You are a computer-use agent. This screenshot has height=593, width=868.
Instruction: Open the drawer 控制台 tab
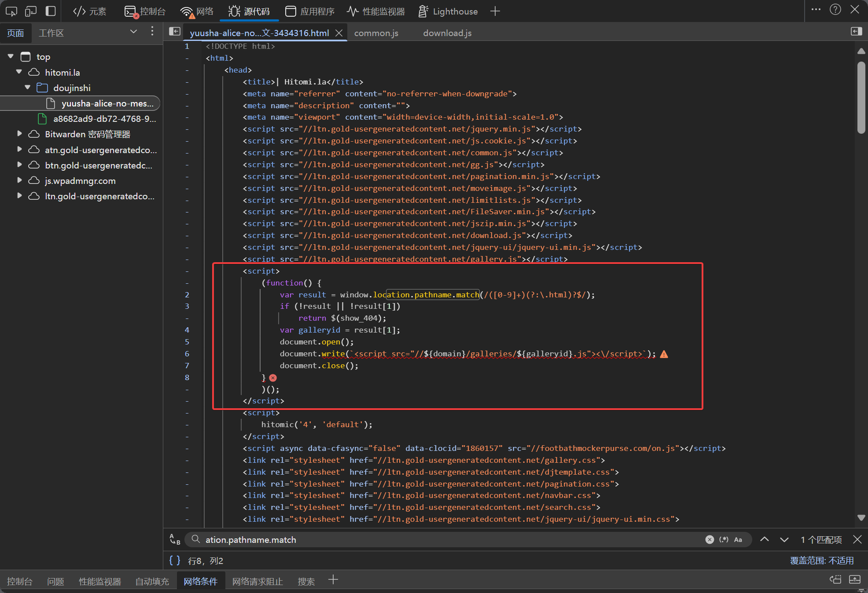coord(20,582)
